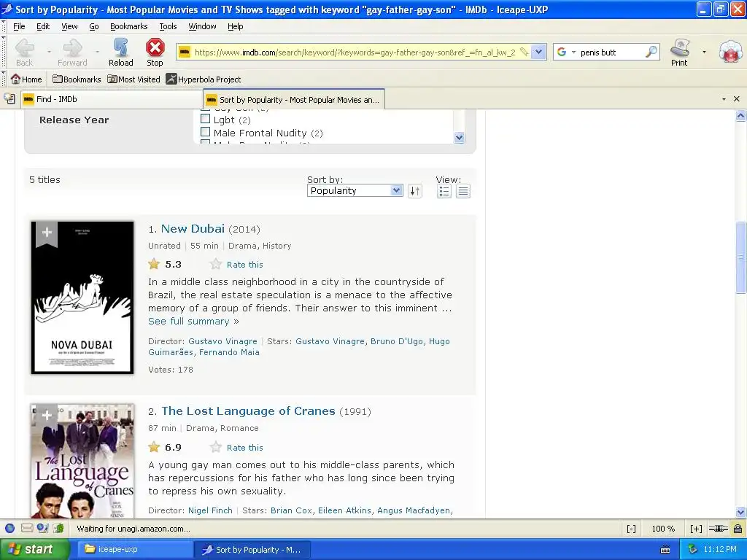Image resolution: width=747 pixels, height=560 pixels.
Task: Open the Tools menu
Action: point(168,26)
